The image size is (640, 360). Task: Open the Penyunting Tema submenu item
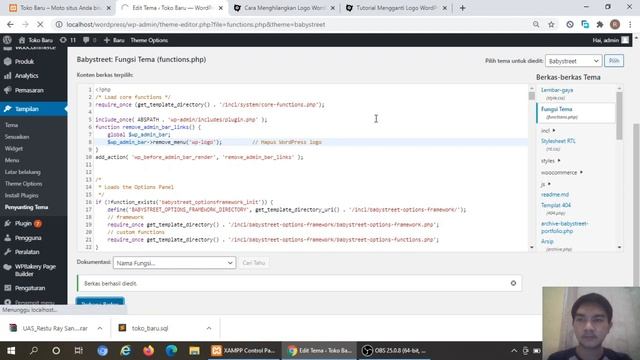pyautogui.click(x=26, y=207)
